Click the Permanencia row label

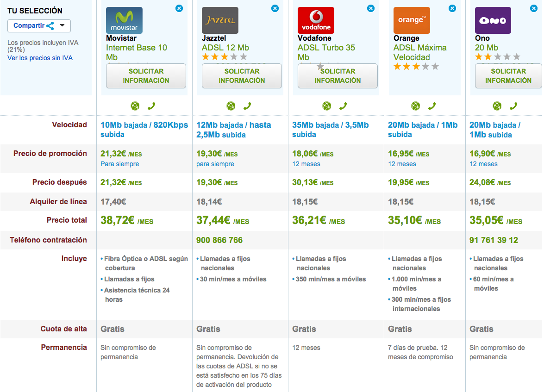[64, 348]
